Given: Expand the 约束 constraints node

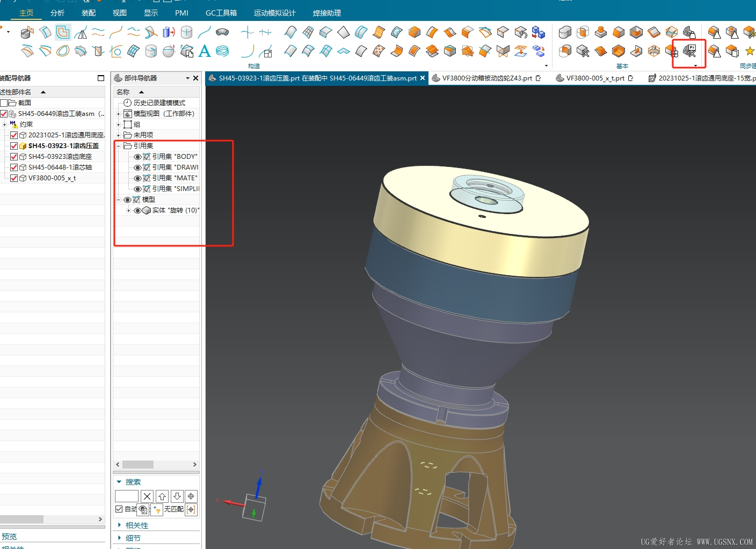Looking at the screenshot, I should pos(4,125).
